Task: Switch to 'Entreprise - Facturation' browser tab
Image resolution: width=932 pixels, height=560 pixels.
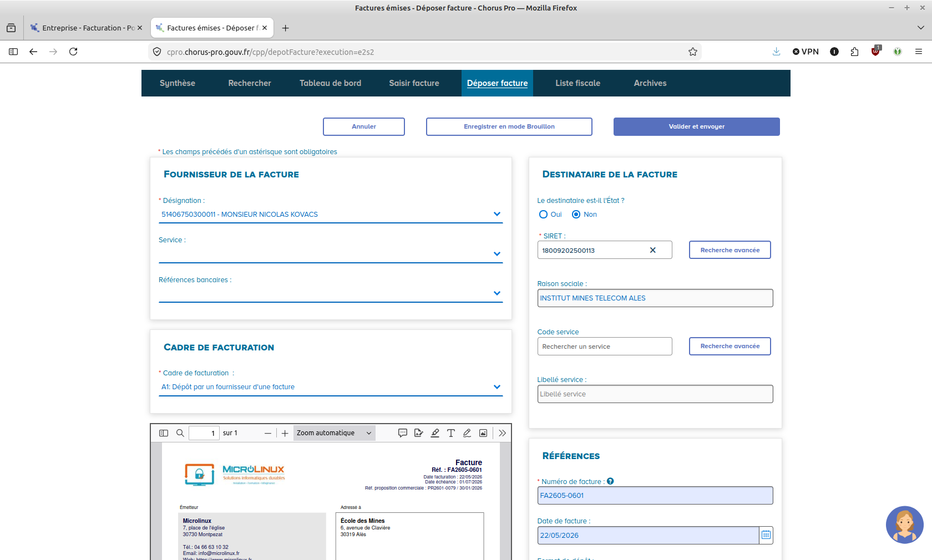Action: pyautogui.click(x=87, y=28)
